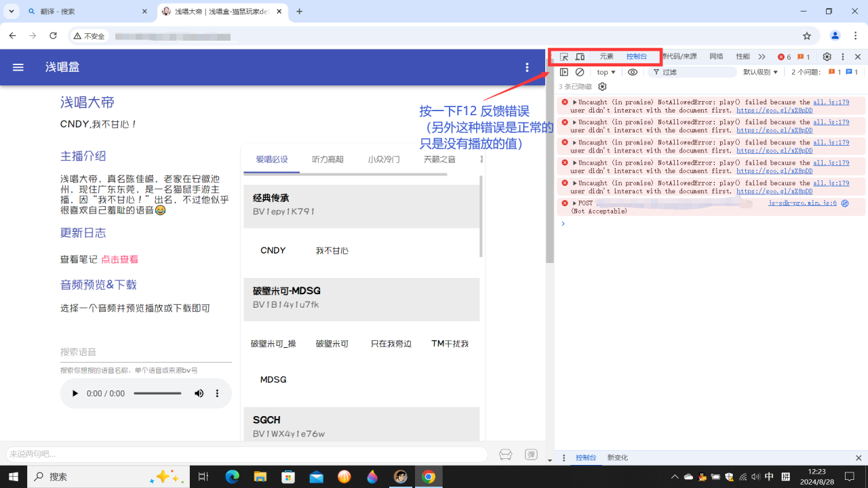Open console settings gear beside hidden count
The height and width of the screenshot is (488, 868).
[602, 87]
